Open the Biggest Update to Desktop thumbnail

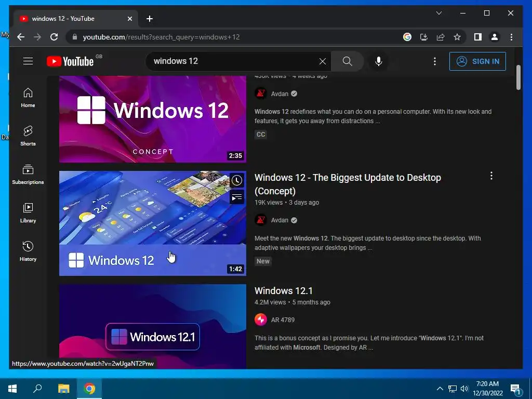[153, 223]
